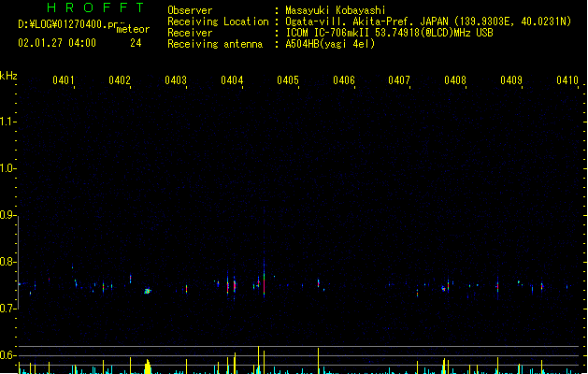Click the 0407 time marker
Screen dimensions: 588x374
(x=399, y=80)
